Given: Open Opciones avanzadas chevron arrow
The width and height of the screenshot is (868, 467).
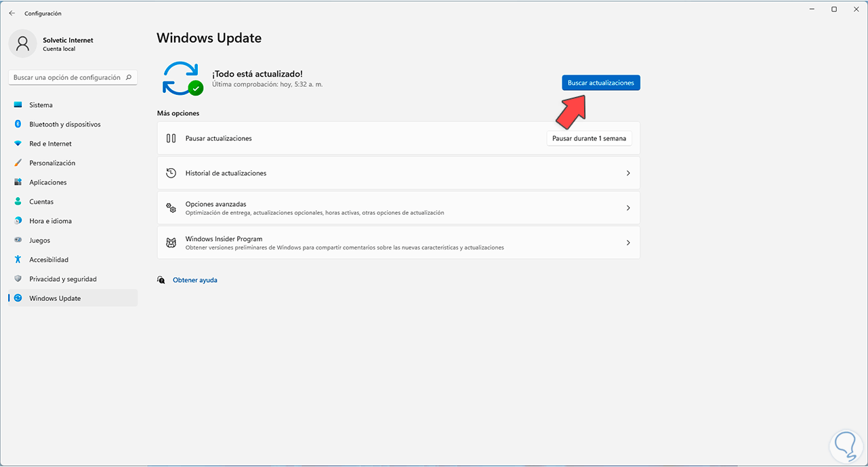Looking at the screenshot, I should tap(628, 208).
